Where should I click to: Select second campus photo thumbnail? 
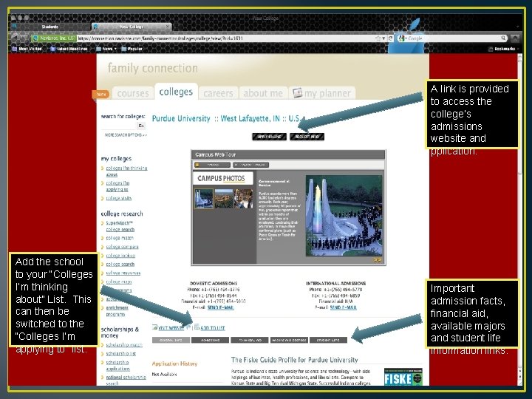tap(224, 199)
